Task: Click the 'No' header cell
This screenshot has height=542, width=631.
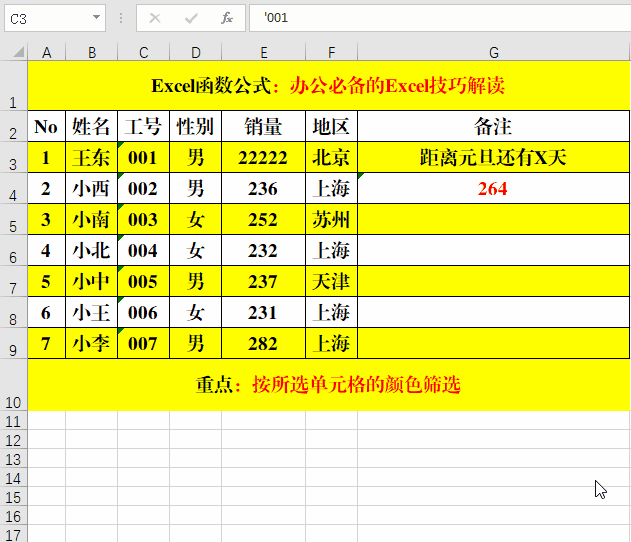Action: (46, 126)
